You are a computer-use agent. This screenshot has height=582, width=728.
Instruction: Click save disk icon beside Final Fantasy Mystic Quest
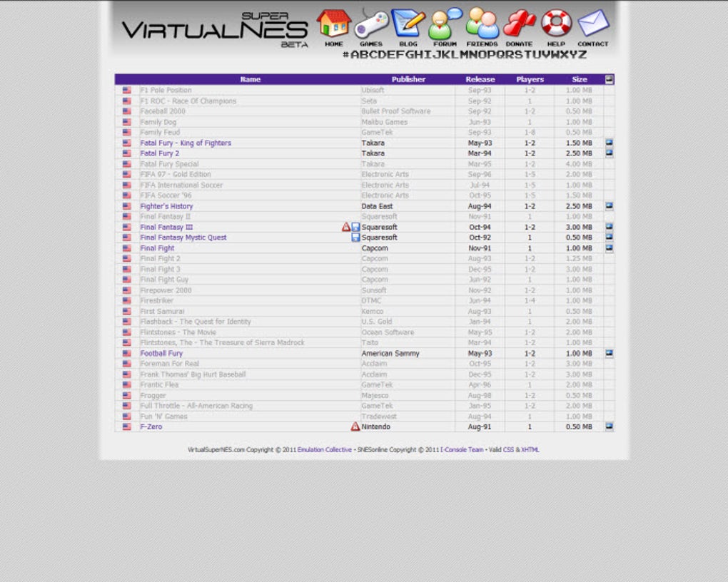pos(355,238)
